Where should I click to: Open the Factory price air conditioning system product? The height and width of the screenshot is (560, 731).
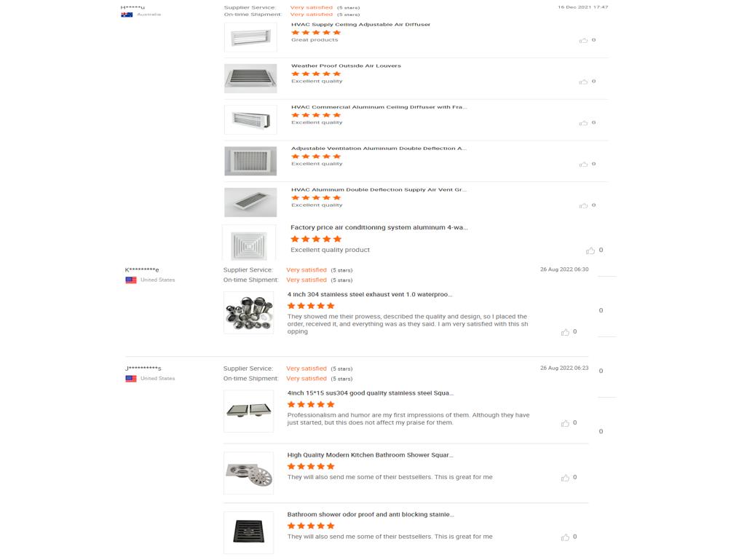(x=379, y=227)
